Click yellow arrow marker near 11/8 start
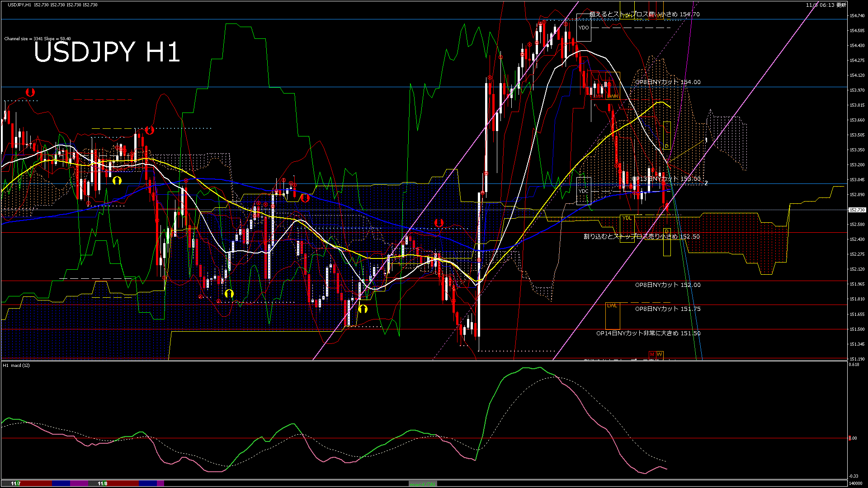Screen dimensions: 868x488 click(x=117, y=181)
